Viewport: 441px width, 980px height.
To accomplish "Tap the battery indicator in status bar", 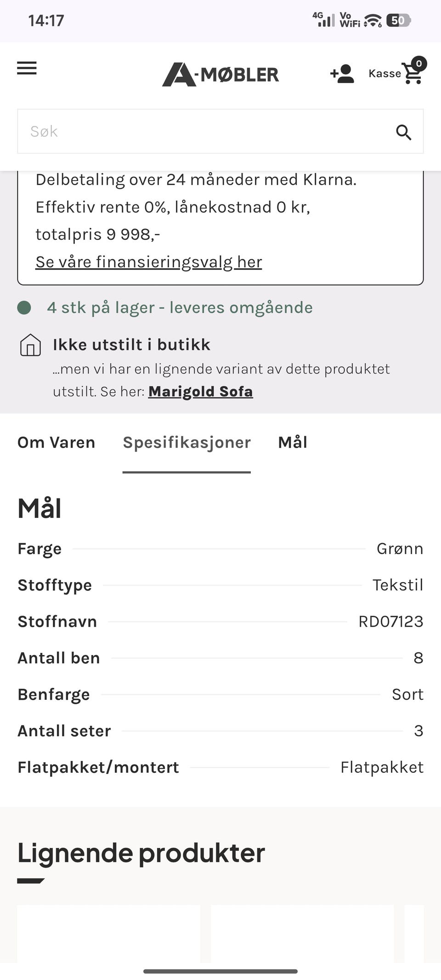I will tap(398, 20).
